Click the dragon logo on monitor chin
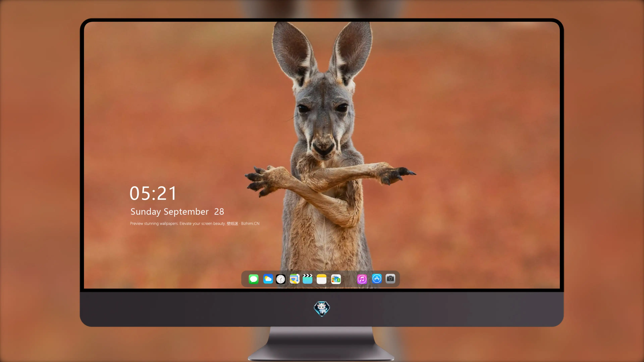Image resolution: width=644 pixels, height=362 pixels. (322, 309)
